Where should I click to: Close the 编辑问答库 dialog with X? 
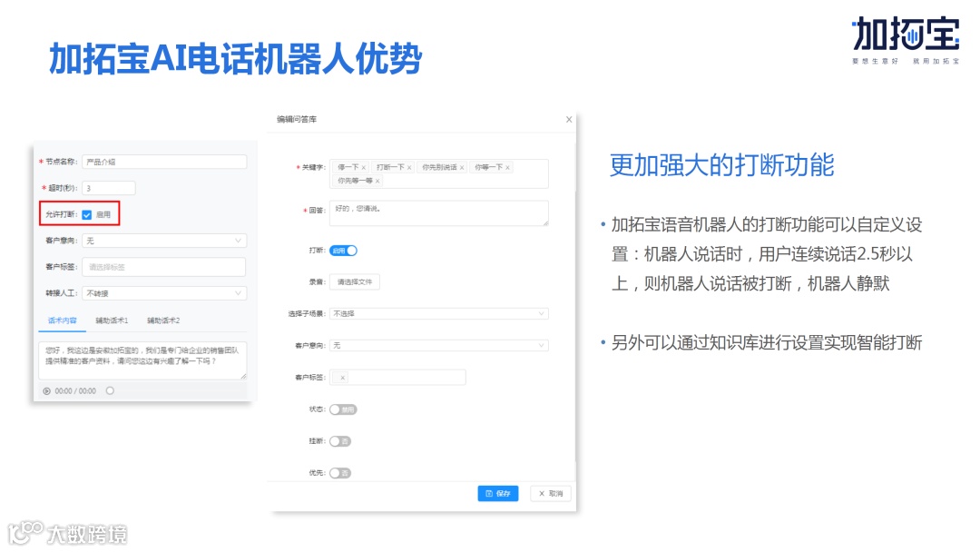click(569, 120)
